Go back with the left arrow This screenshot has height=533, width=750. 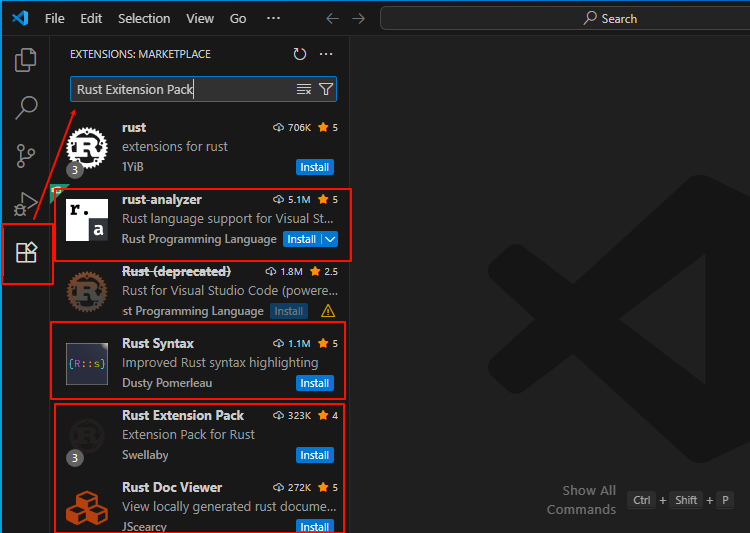pos(332,19)
